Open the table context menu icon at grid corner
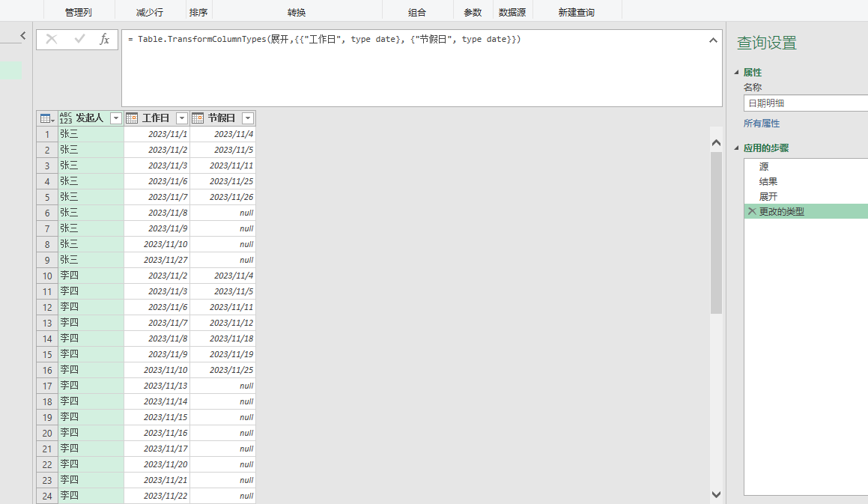This screenshot has height=504, width=868. [x=46, y=118]
